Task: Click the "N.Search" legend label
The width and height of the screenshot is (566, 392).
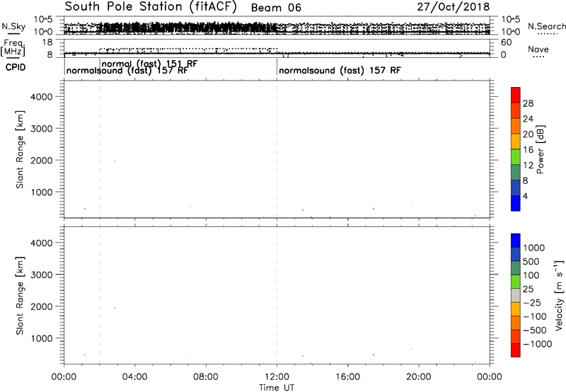Action: tap(546, 26)
